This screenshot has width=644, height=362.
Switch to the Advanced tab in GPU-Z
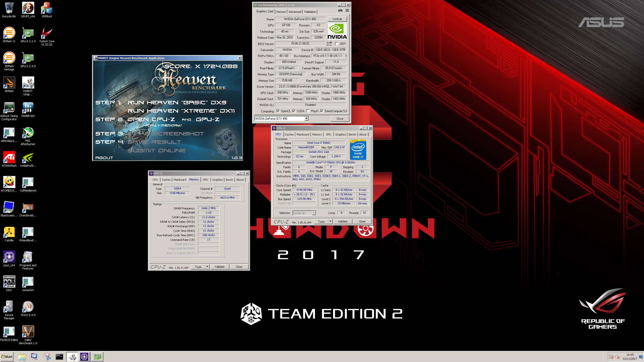point(295,12)
